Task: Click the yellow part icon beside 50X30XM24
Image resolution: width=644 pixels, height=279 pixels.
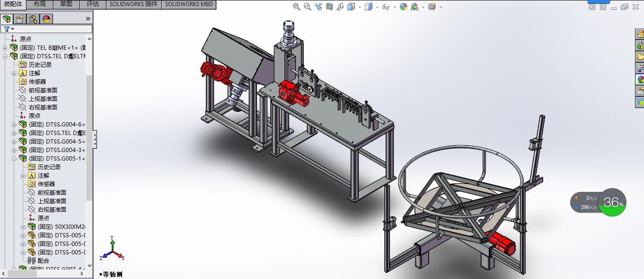Action: point(32,226)
